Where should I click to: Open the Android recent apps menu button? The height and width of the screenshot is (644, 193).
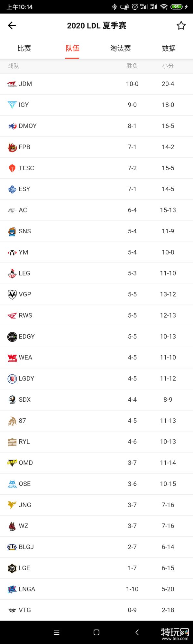pos(57,632)
